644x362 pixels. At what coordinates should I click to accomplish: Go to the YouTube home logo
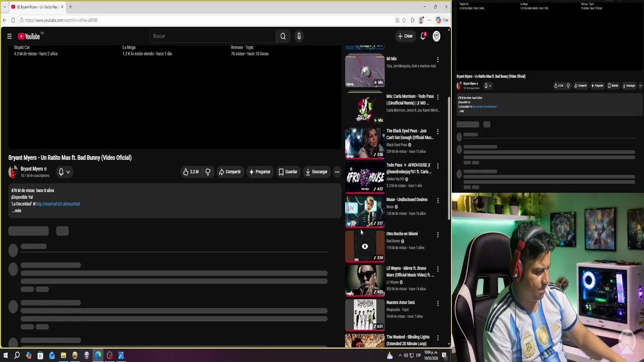click(x=29, y=36)
